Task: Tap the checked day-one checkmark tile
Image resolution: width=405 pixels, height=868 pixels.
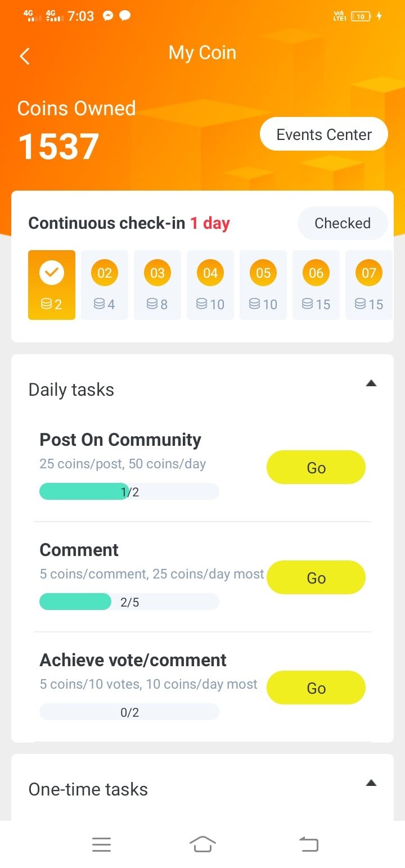Action: tap(52, 285)
